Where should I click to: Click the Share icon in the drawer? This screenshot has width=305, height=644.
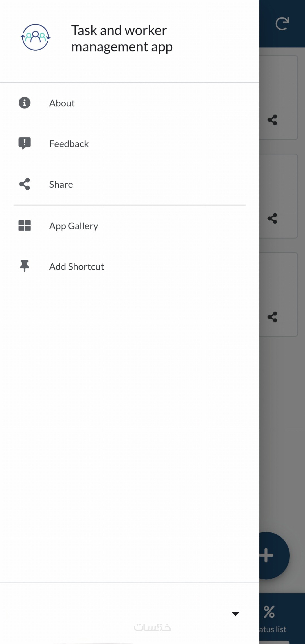(x=25, y=184)
